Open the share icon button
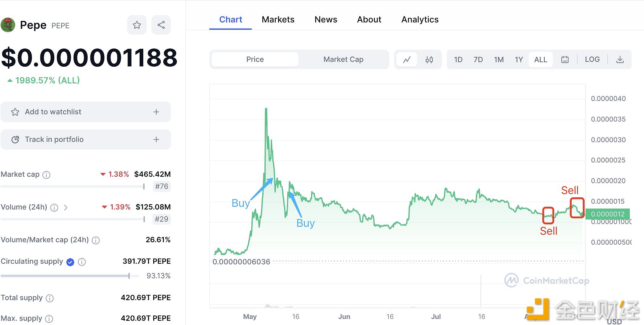644x325 pixels. click(x=161, y=25)
